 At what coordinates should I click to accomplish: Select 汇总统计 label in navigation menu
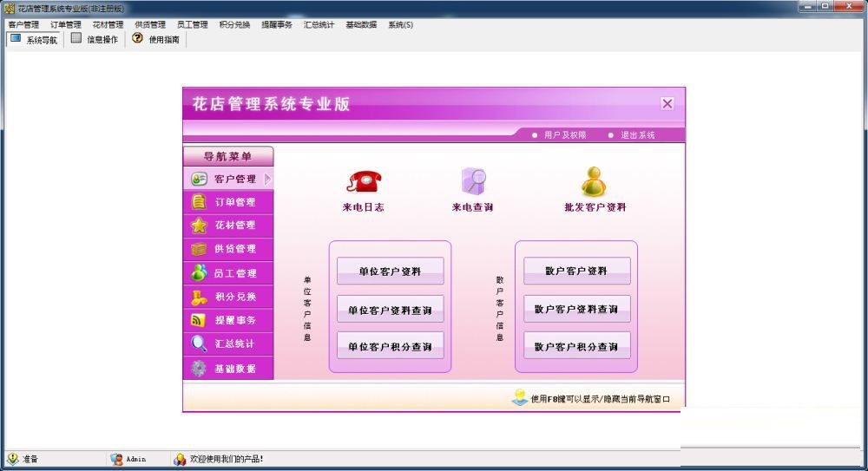(x=234, y=343)
